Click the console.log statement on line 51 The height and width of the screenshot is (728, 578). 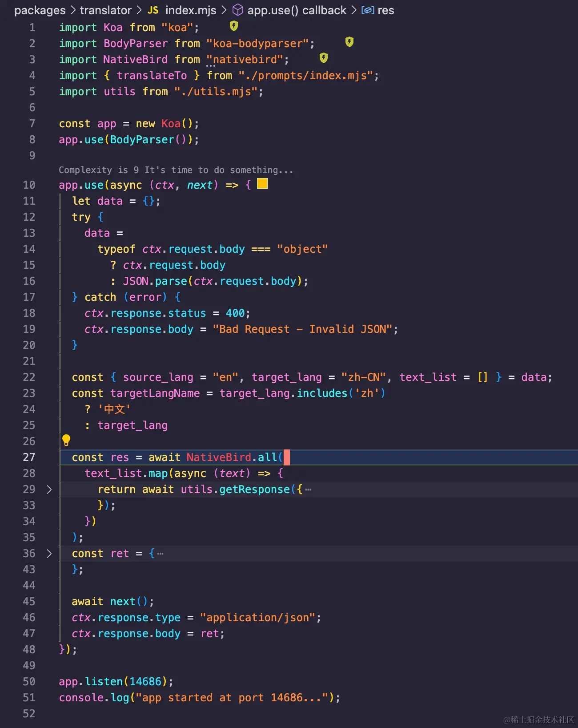pos(200,698)
